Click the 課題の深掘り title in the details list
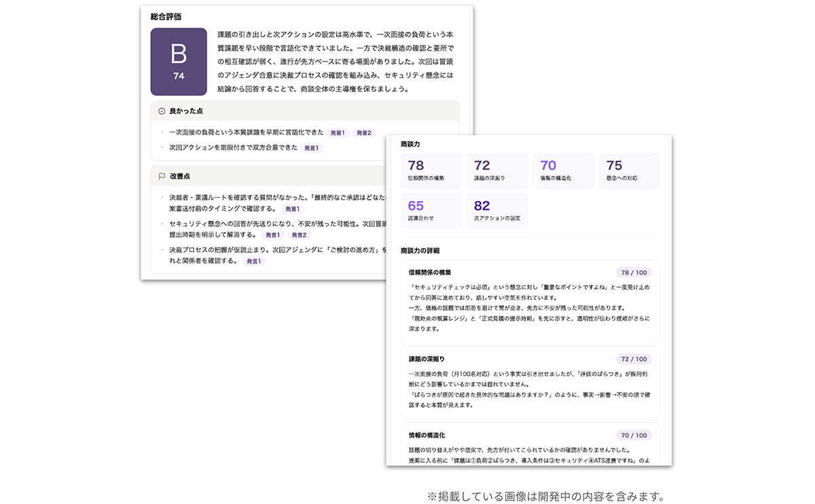The width and height of the screenshot is (815, 504). (x=427, y=359)
